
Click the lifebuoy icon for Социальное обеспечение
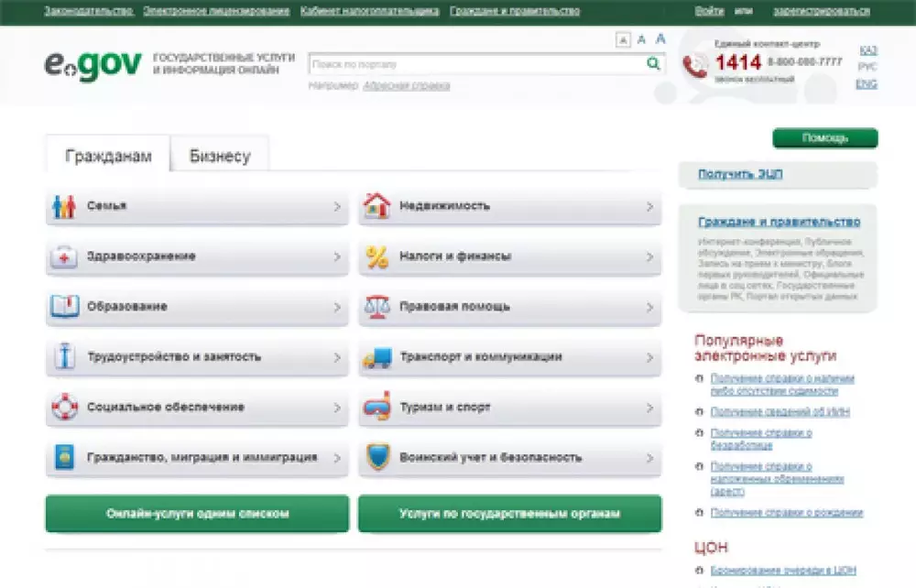(63, 407)
